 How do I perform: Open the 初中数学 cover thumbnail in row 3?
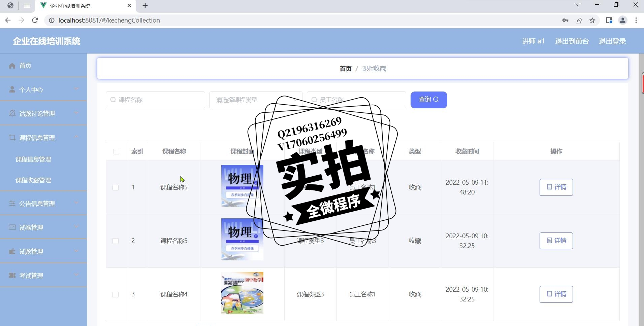(242, 293)
